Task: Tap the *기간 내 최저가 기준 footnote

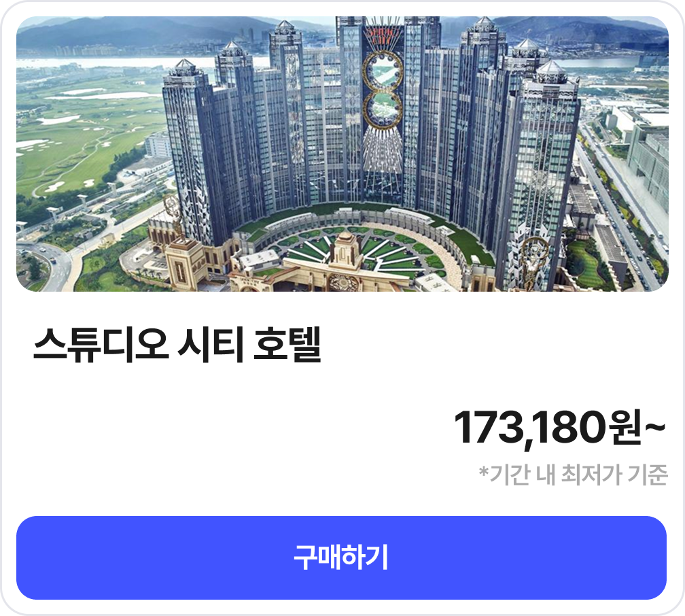Action: 573,475
